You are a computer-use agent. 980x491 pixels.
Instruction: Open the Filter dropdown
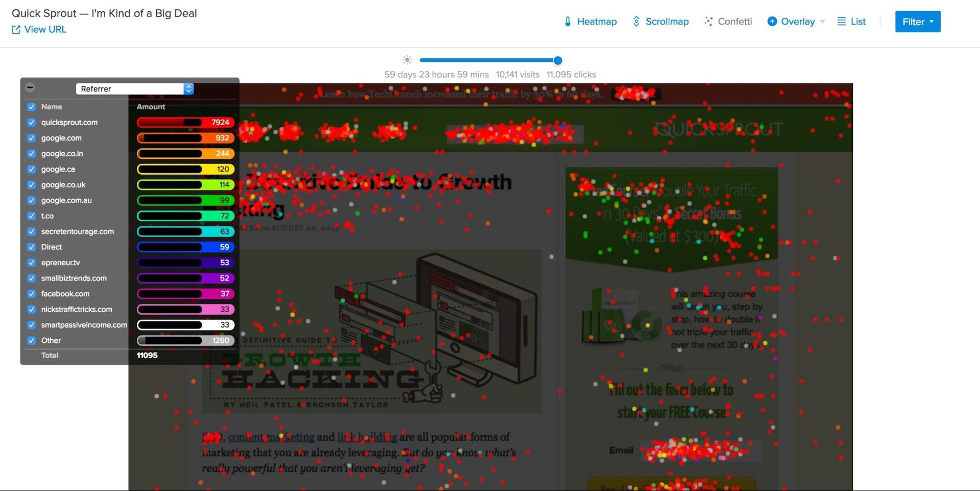[x=917, y=21]
